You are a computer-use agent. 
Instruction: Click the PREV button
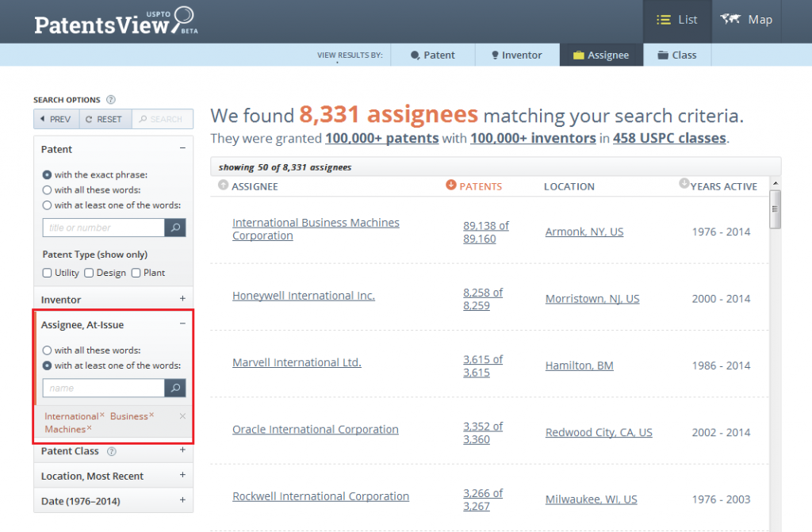tap(56, 119)
